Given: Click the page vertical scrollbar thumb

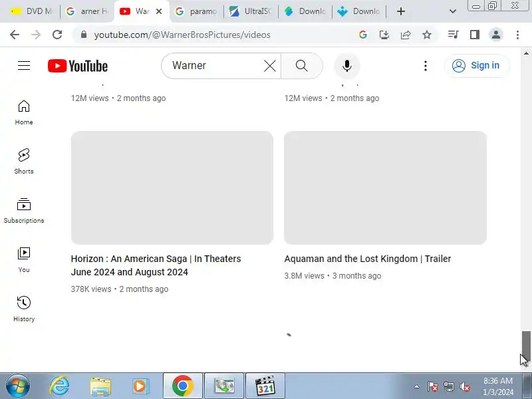Looking at the screenshot, I should coord(526,346).
